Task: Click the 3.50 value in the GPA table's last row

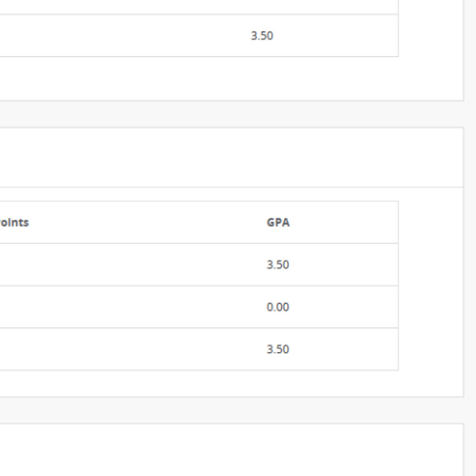Action: point(278,349)
